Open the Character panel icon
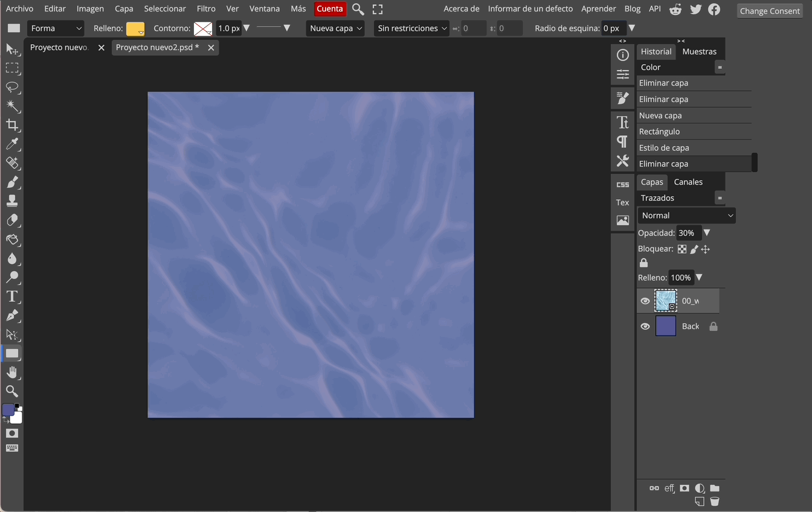The height and width of the screenshot is (512, 812). click(623, 122)
